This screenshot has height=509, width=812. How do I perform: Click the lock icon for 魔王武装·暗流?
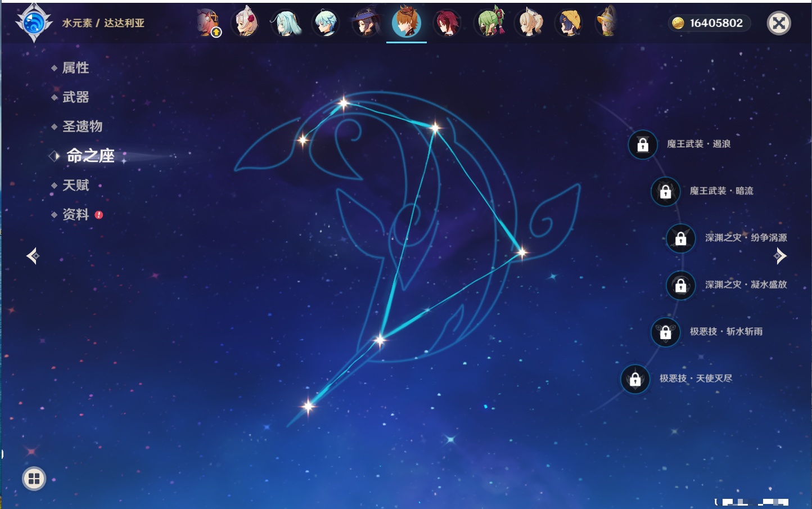(x=666, y=192)
